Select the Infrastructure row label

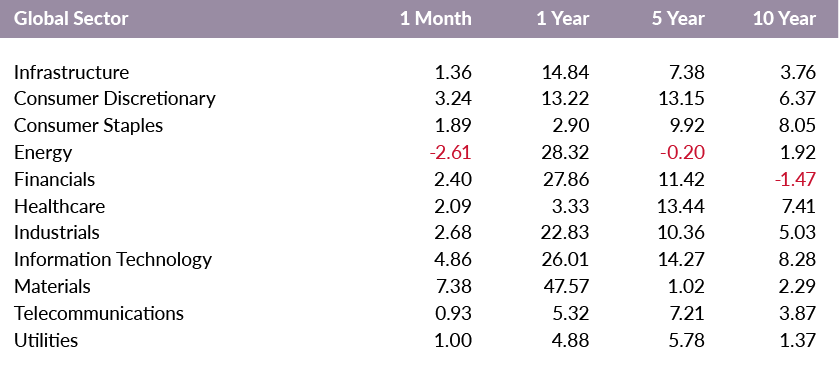point(71,72)
